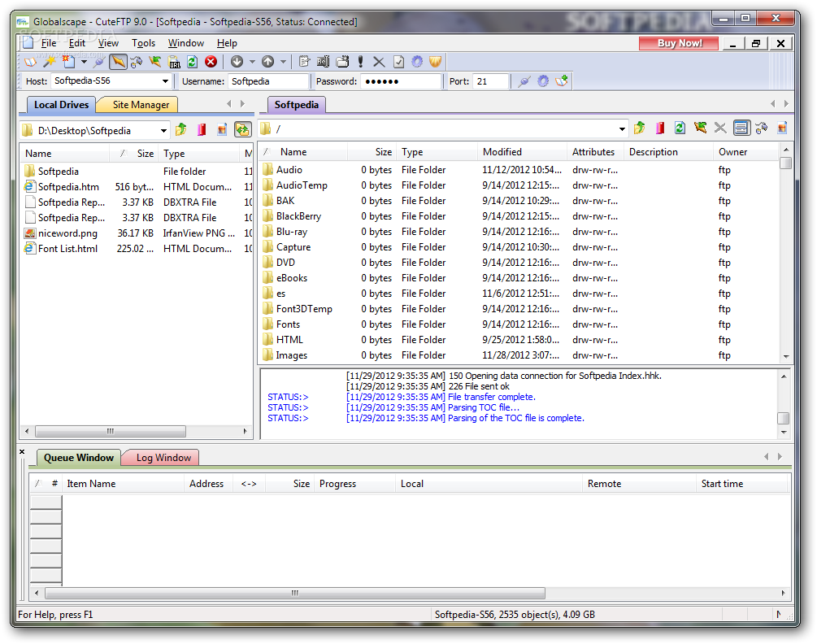Click the Rename icon in toolbar

pyautogui.click(x=323, y=62)
